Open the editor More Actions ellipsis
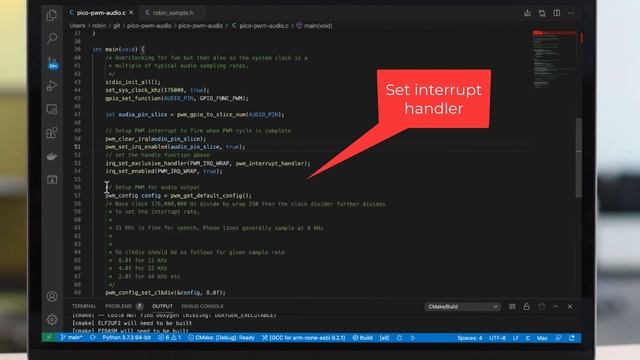640x360 pixels. coord(571,13)
